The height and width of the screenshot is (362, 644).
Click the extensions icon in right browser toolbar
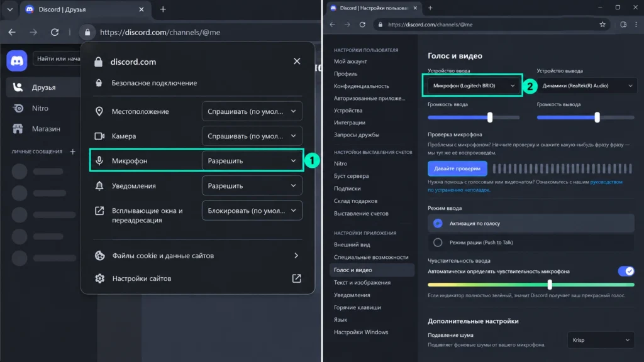623,25
